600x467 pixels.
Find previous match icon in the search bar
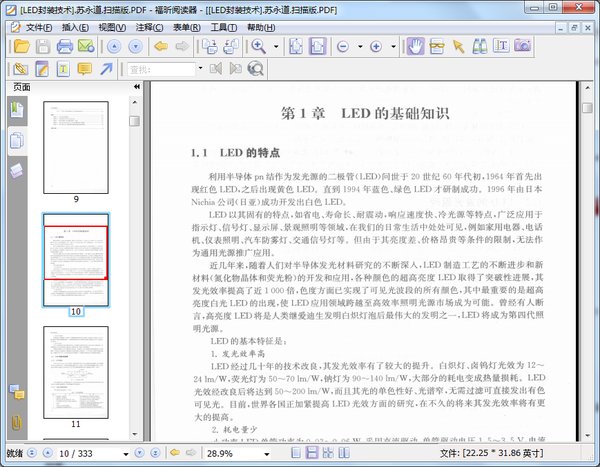(215, 69)
